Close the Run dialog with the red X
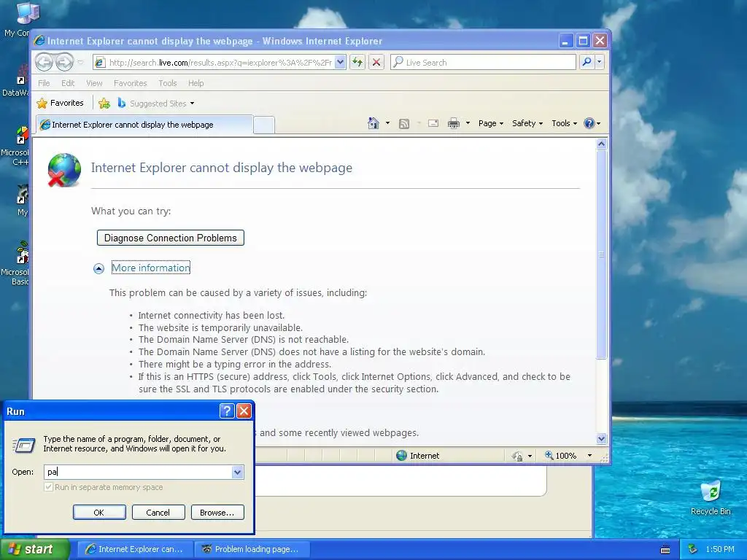The image size is (747, 560). tap(244, 411)
